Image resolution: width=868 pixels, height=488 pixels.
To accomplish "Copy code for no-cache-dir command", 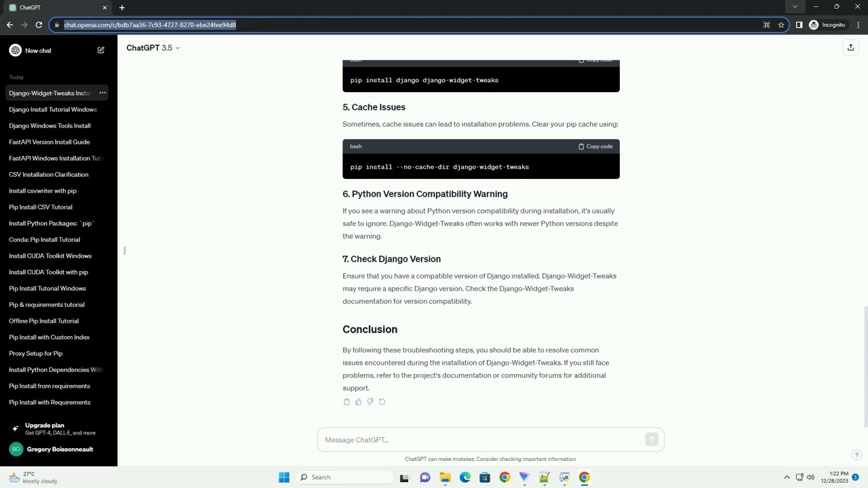I will (595, 146).
